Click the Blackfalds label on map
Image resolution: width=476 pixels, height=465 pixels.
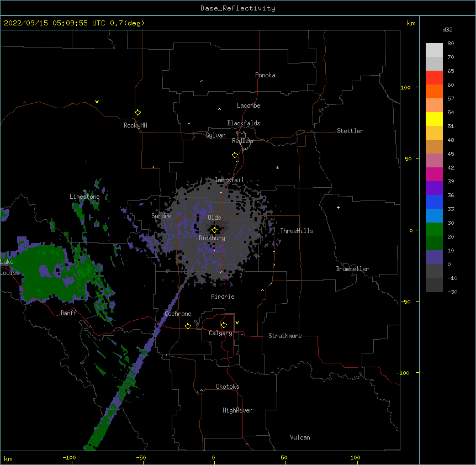244,123
